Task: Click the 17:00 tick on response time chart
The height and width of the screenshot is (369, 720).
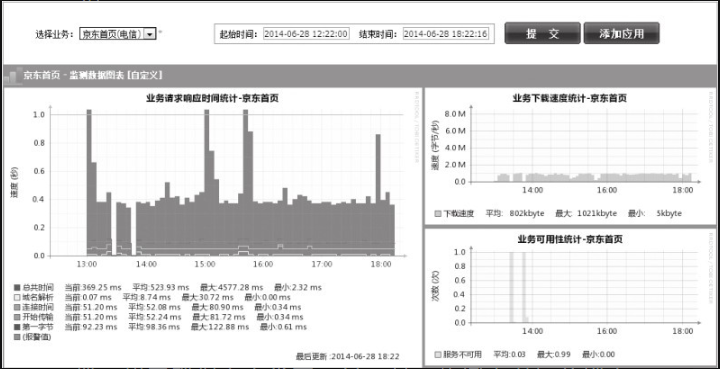Action: coord(322,264)
